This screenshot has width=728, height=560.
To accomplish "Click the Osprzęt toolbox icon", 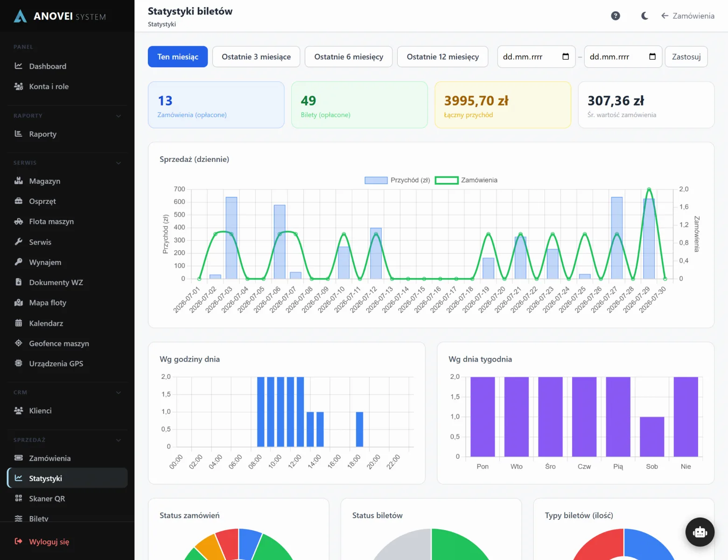I will tap(19, 201).
